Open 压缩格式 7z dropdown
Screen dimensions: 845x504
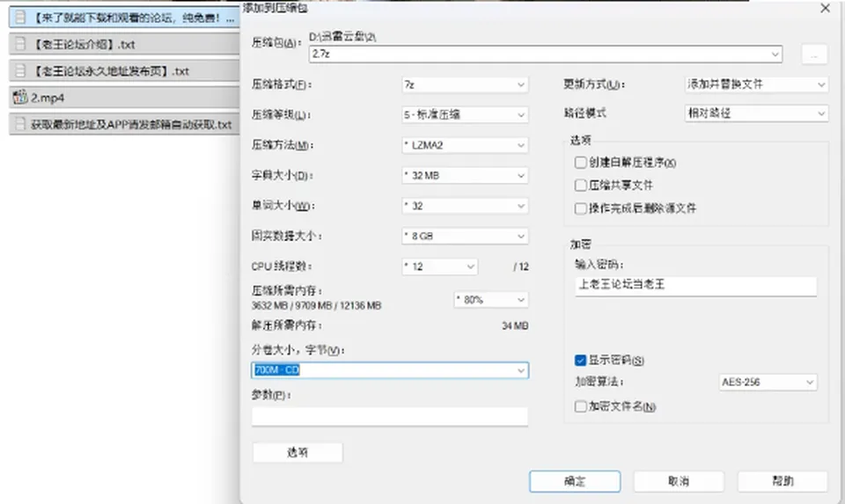(x=465, y=84)
